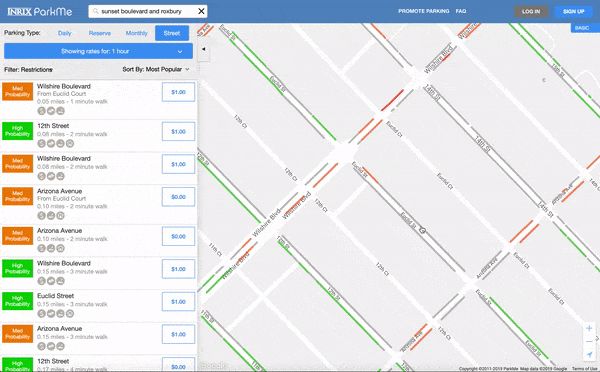Viewport: 600px width, 372px height.
Task: Click the $1.00 price for 12th Street 0.08 miles
Action: click(x=178, y=131)
